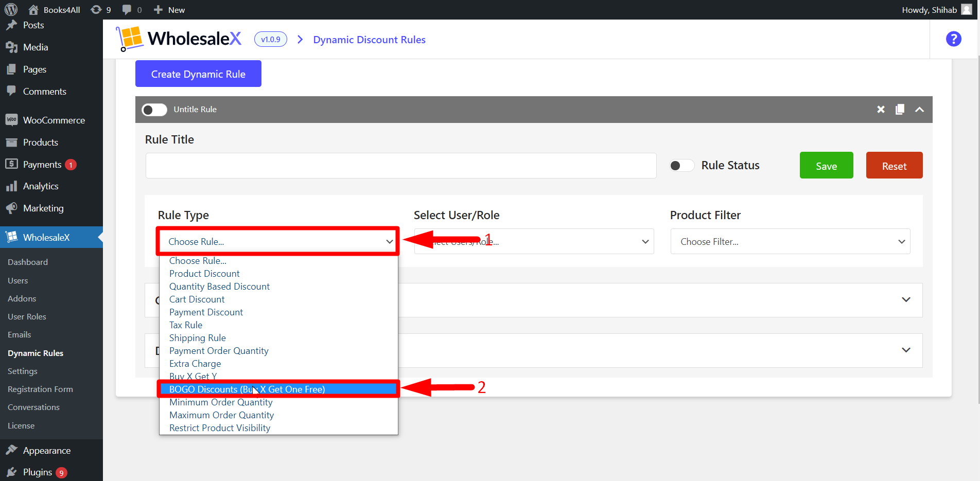Click the green Save button
Screen dimensions: 980x481
[826, 165]
